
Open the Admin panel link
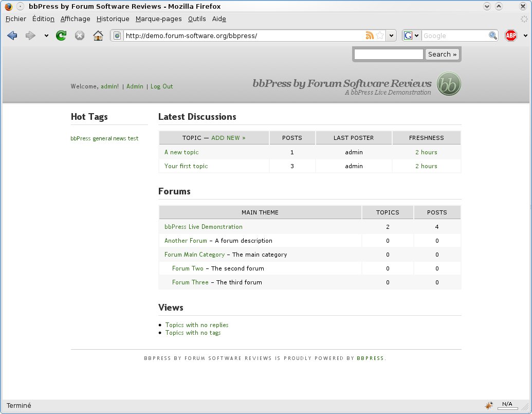click(135, 86)
